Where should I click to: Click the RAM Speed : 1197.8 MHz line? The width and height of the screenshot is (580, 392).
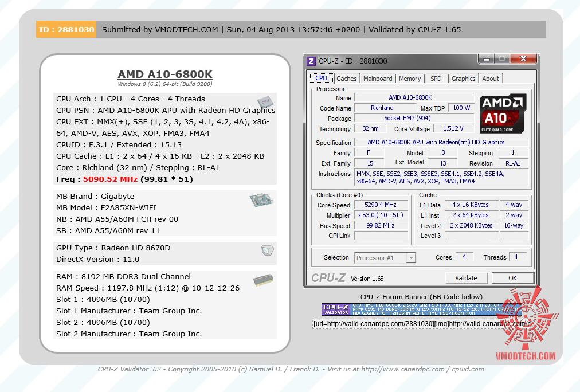pos(148,288)
